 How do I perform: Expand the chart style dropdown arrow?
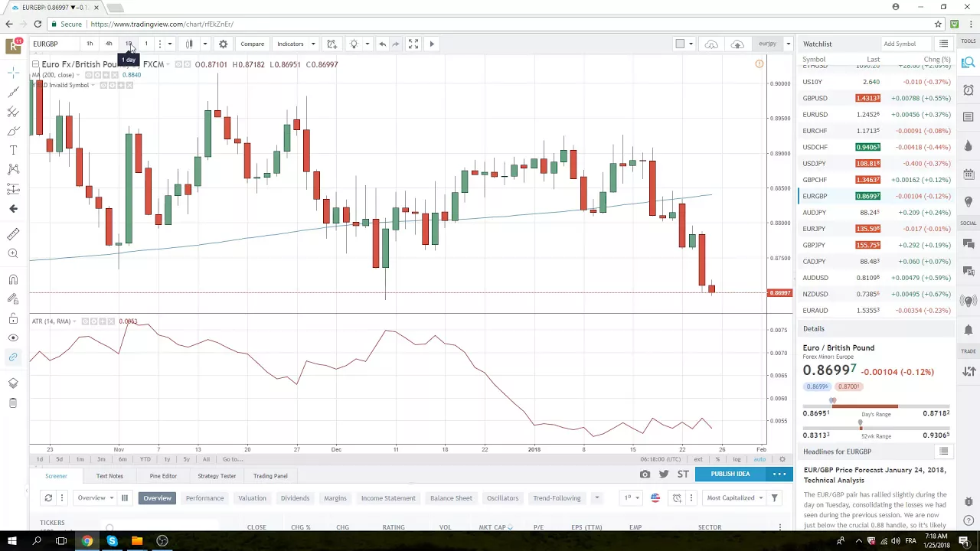tap(204, 44)
